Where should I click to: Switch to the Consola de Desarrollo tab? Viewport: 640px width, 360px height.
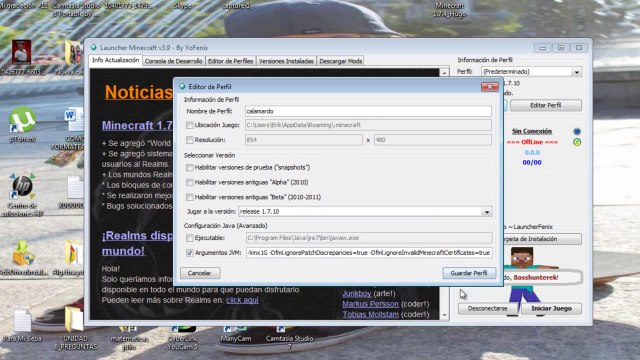[173, 61]
